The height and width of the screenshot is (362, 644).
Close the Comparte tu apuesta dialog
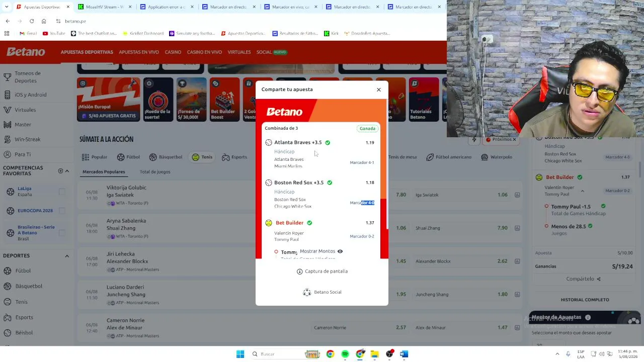click(379, 89)
